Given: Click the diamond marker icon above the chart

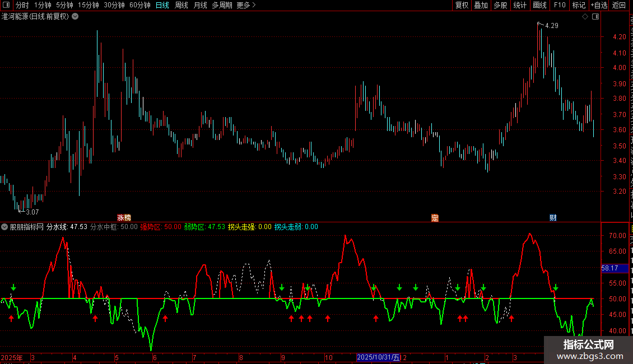Looking at the screenshot, I should (585, 17).
